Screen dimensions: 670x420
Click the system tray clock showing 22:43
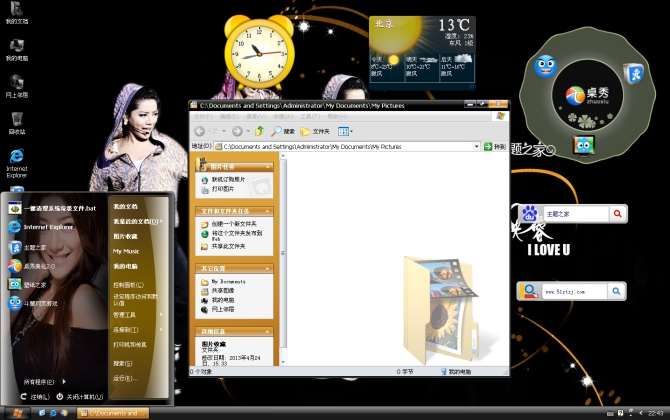655,413
